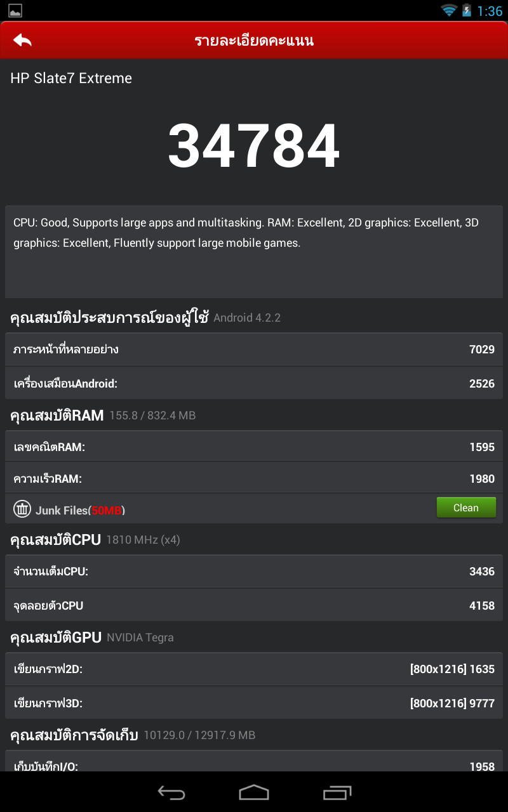
Task: Select the RAM speed row scoring 1980
Action: click(x=254, y=479)
